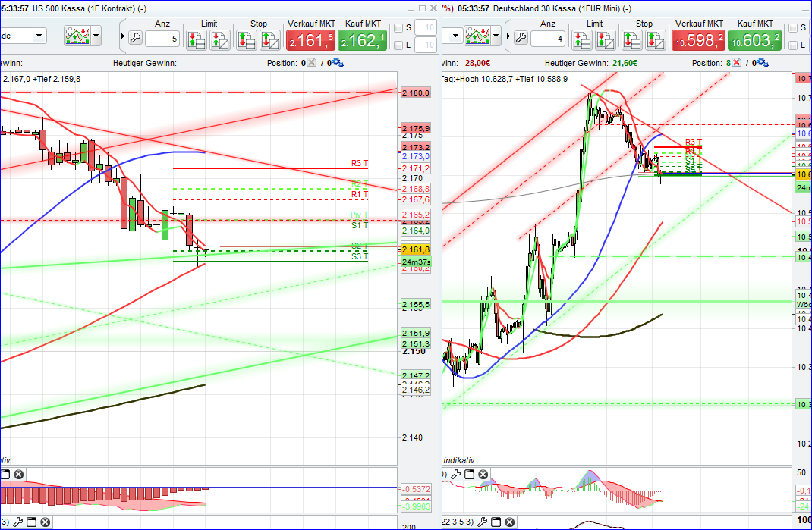The height and width of the screenshot is (530, 812).
Task: Click the indicators chart icon in US 500 window
Action: click(77, 36)
